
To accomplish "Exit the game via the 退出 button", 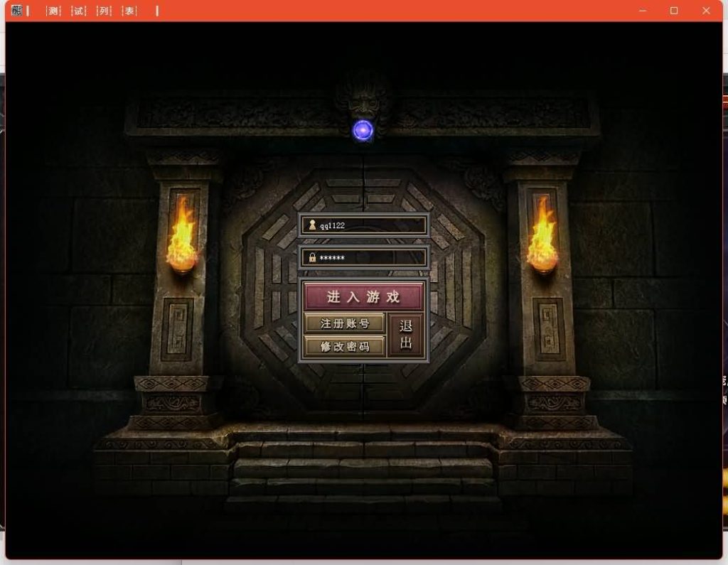I will coord(407,335).
